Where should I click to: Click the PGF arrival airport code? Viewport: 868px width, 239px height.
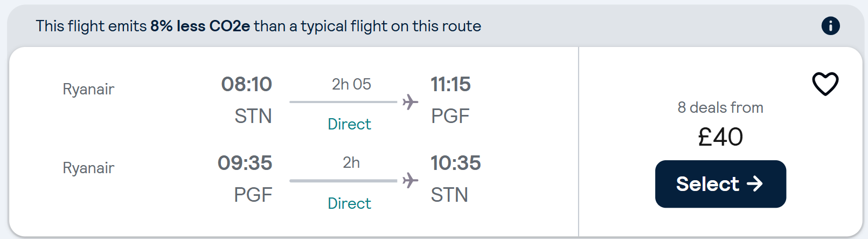coord(450,116)
